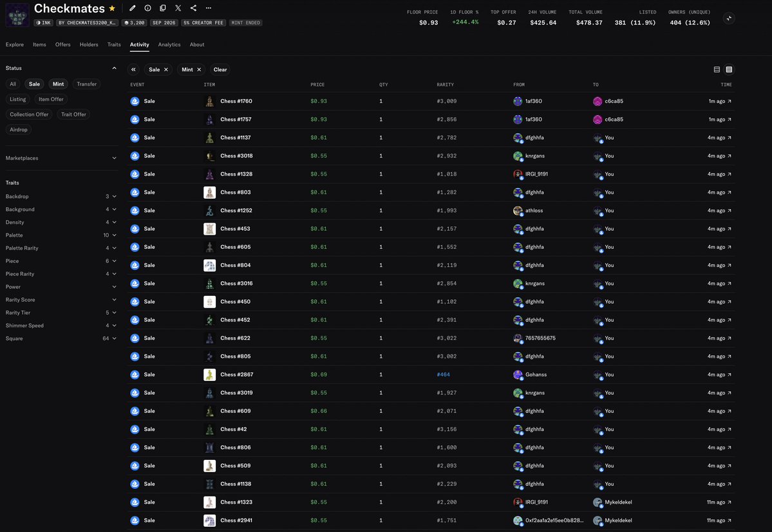The height and width of the screenshot is (532, 772).
Task: Click the share icon in the header
Action: pos(194,8)
